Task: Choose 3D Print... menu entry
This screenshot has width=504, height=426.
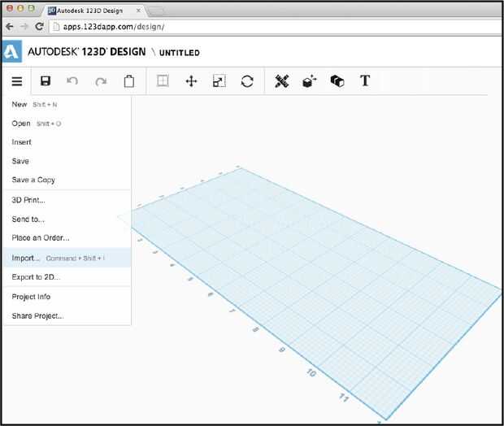Action: [67, 200]
